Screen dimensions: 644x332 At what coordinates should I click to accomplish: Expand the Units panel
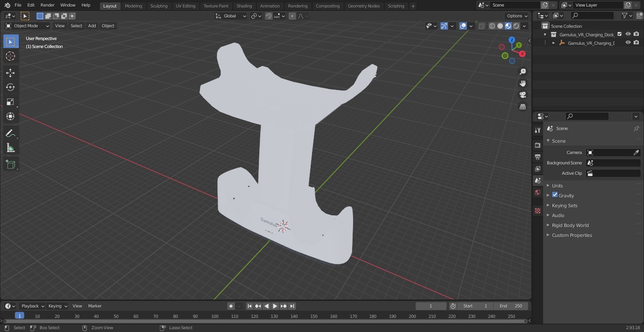click(x=557, y=186)
